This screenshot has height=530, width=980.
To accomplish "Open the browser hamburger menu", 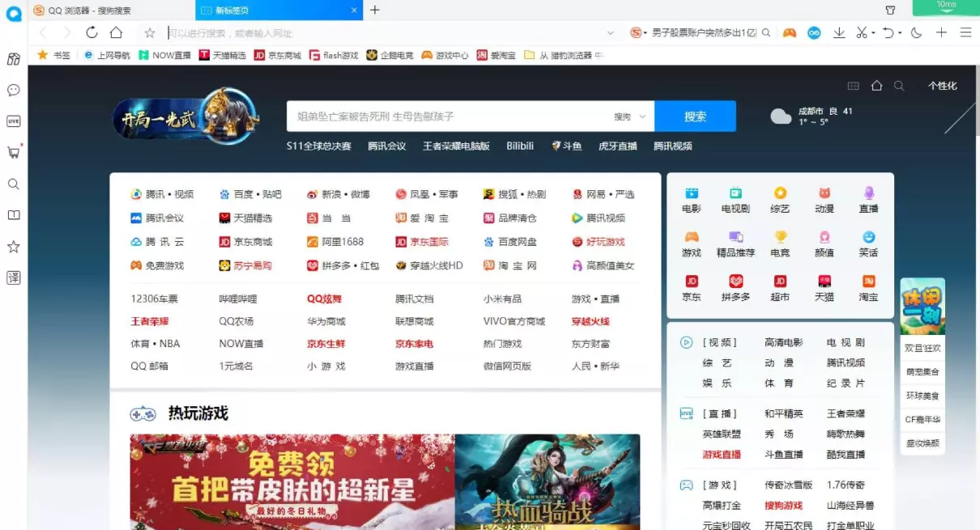I will tap(965, 32).
